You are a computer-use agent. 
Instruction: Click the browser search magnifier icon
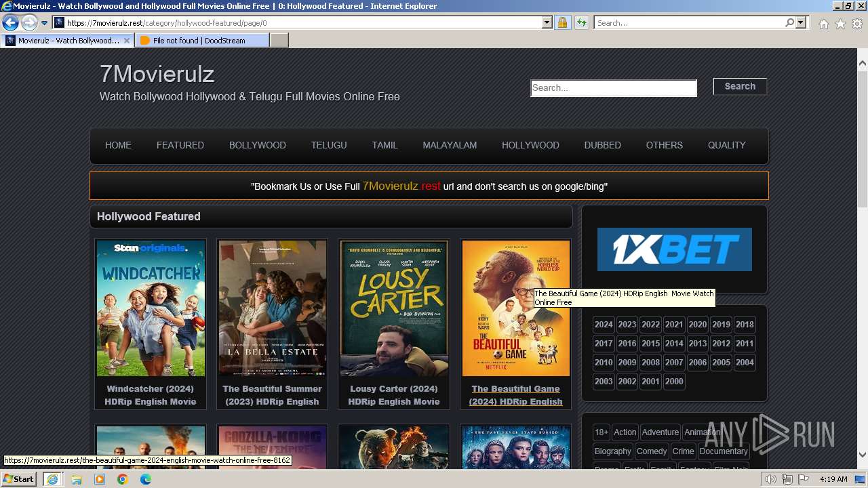[789, 23]
